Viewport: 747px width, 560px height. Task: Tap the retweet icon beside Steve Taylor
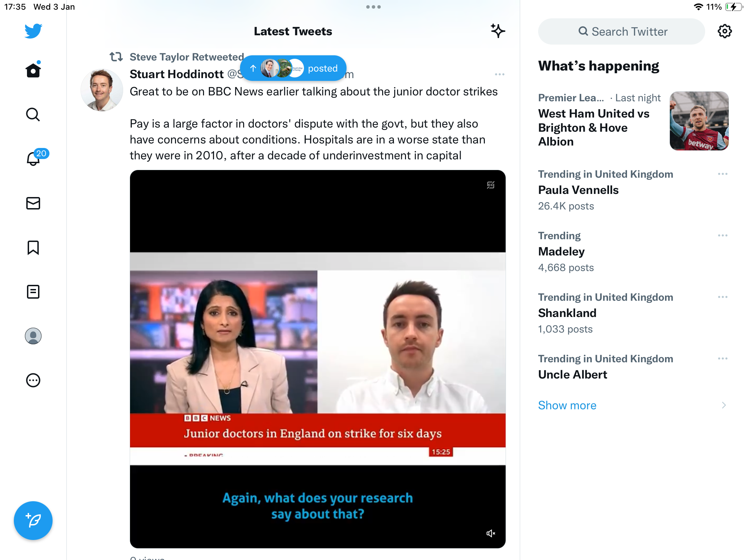[x=116, y=56]
